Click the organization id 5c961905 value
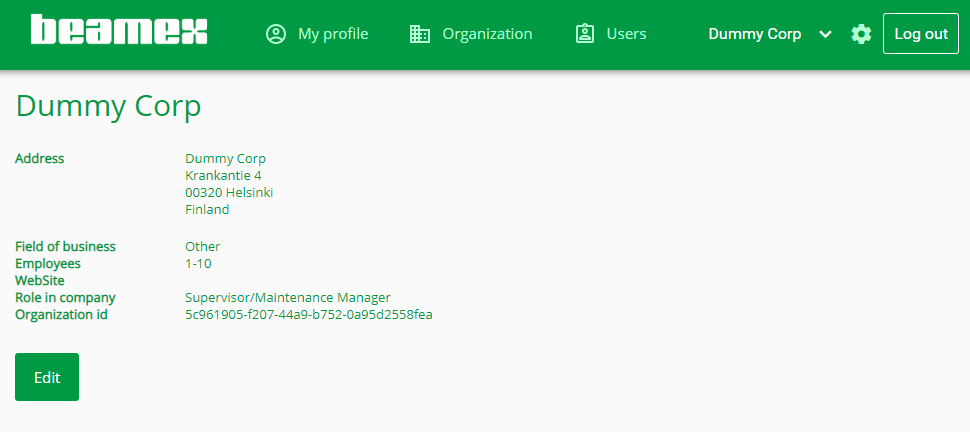970x432 pixels. 309,315
